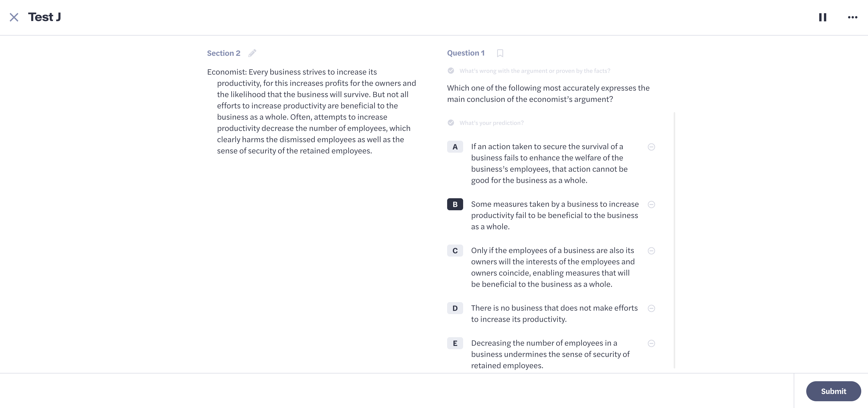Bookmark Question 1 with the flag icon
Screen dimensions: 868x408
click(x=500, y=53)
